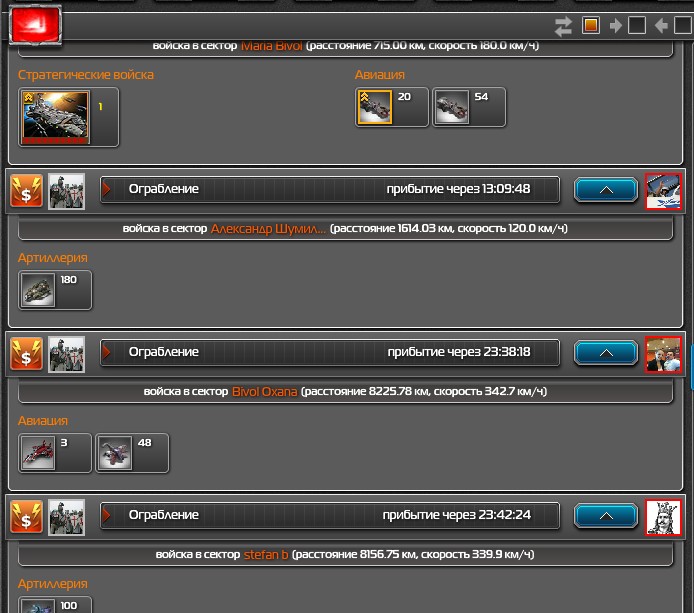
Task: Click the red aircraft unit with count 3
Action: [55, 453]
